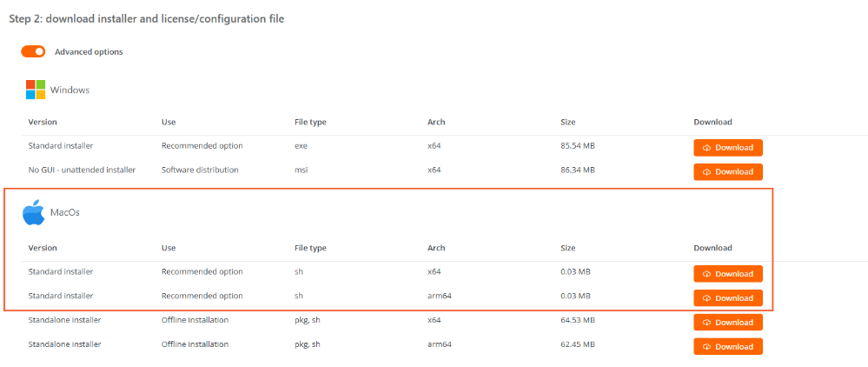Click the MacOs apple logo icon

tap(34, 213)
